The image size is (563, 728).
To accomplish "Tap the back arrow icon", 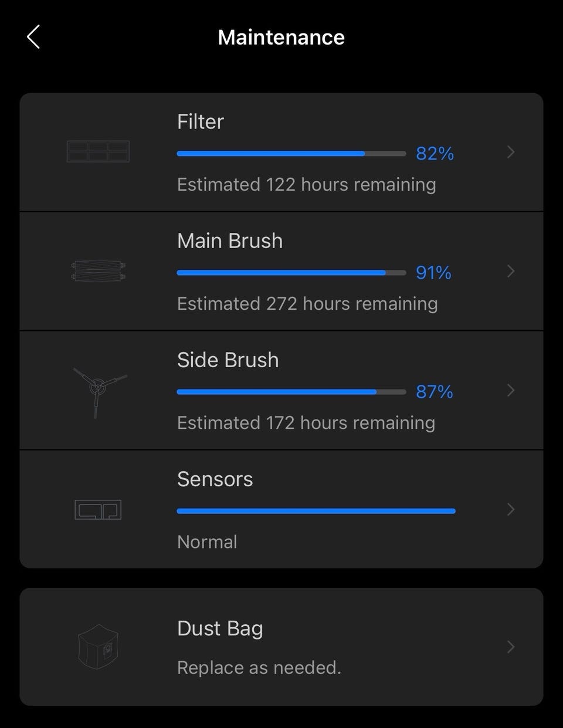I will (x=33, y=37).
